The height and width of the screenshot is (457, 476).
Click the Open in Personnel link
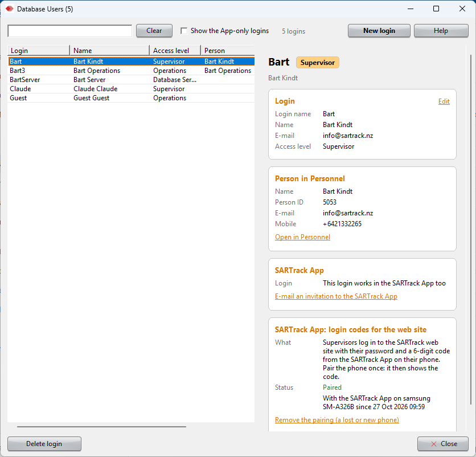pyautogui.click(x=302, y=237)
